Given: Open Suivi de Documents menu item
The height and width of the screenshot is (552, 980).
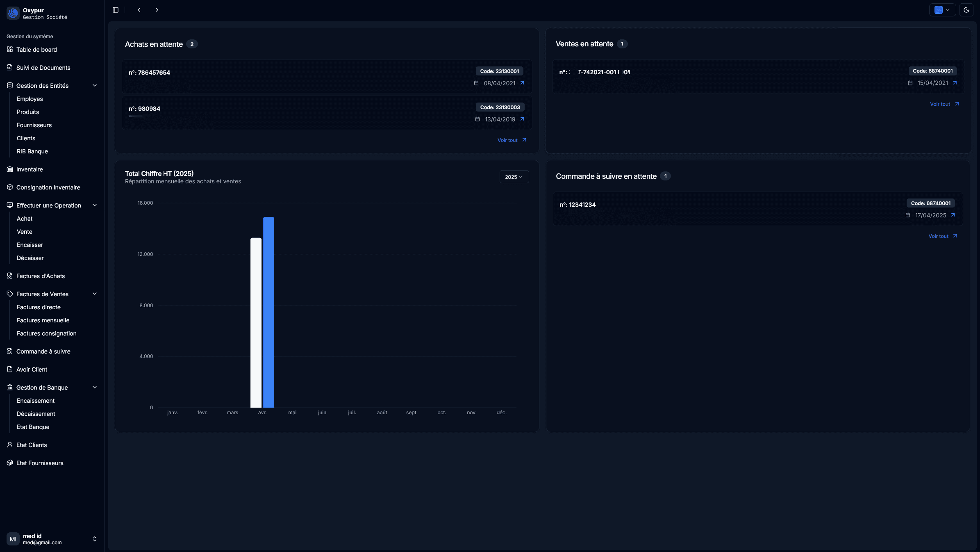Looking at the screenshot, I should pos(43,68).
